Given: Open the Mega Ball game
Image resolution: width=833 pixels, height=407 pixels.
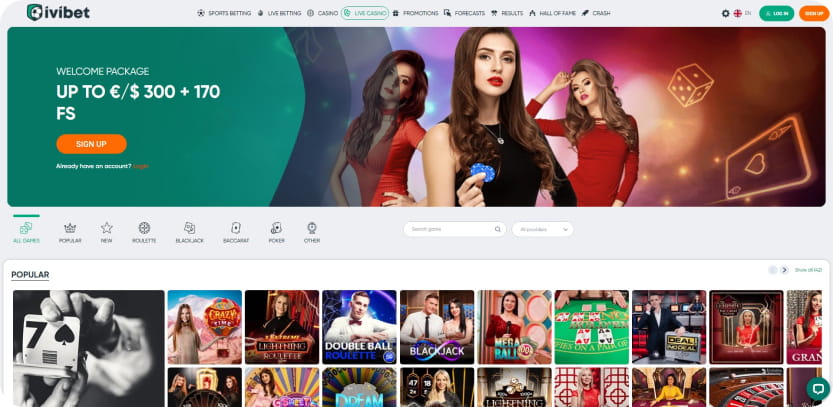Looking at the screenshot, I should 514,327.
